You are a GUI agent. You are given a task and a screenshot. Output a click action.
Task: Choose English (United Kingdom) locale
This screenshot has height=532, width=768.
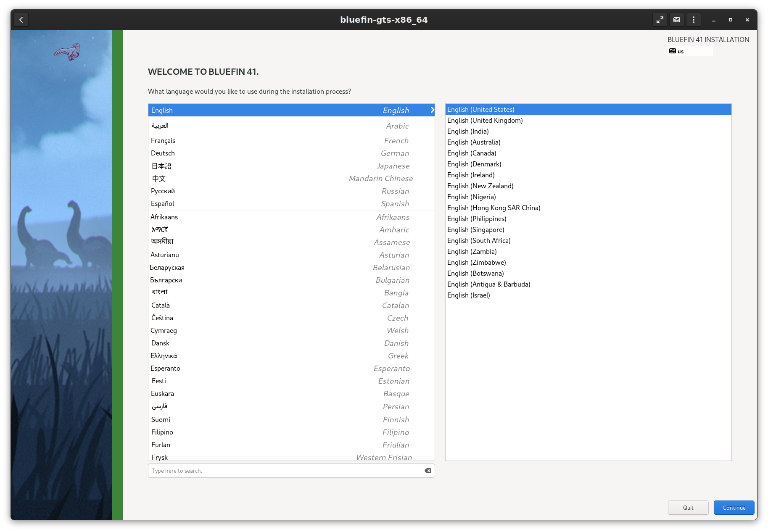588,120
